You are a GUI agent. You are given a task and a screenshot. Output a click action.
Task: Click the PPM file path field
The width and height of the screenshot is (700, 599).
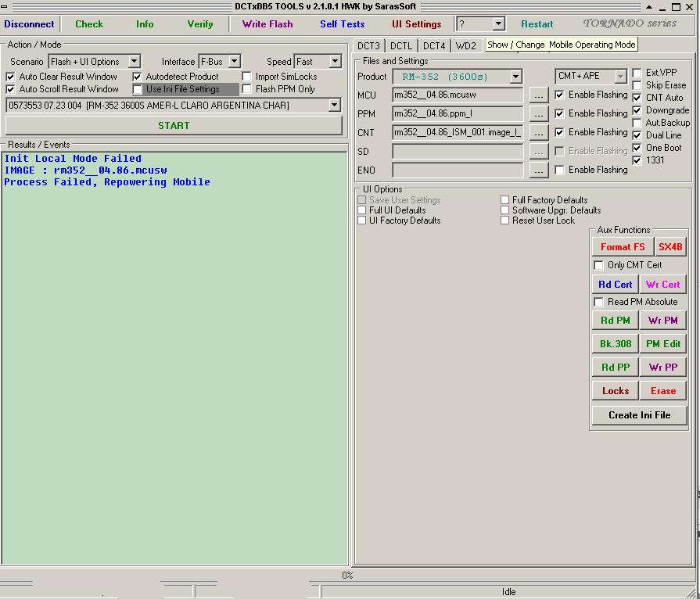[458, 114]
